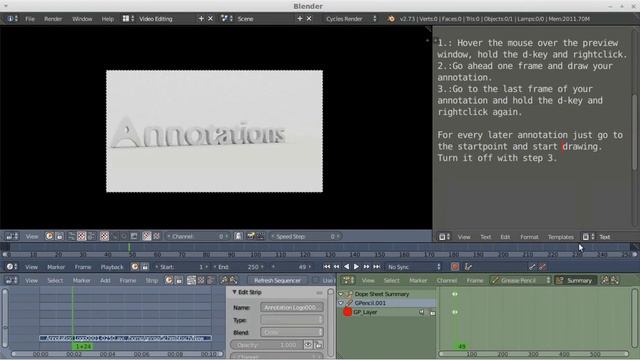Click the Refresh Sequencer button
Viewport: 640px width, 360px height.
(278, 280)
